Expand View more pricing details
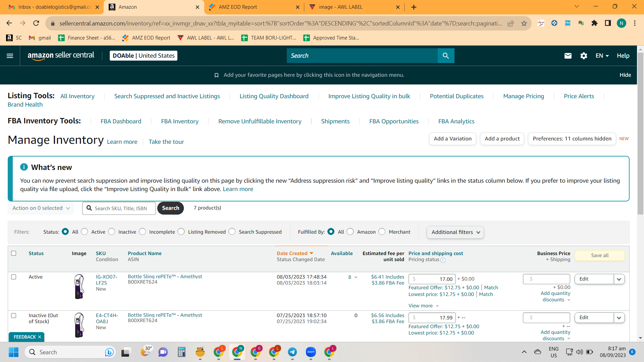 point(424,306)
